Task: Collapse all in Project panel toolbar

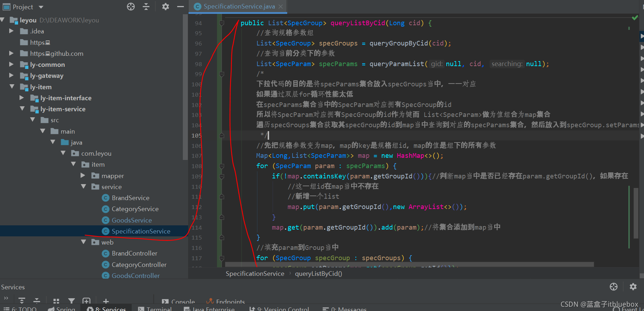Action: (x=146, y=7)
